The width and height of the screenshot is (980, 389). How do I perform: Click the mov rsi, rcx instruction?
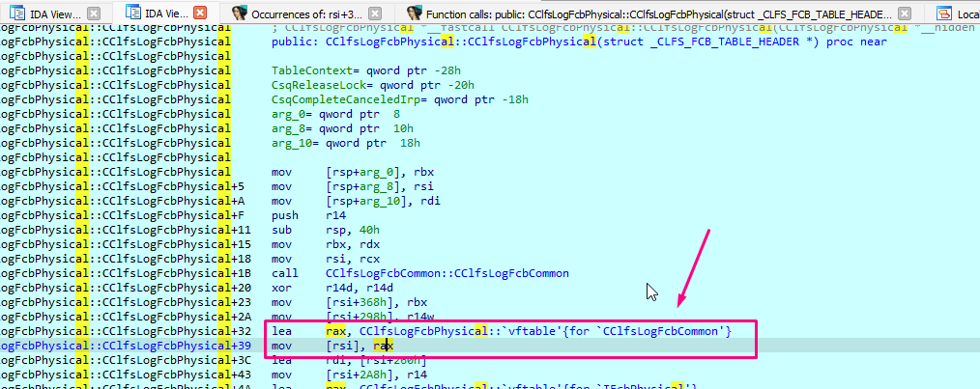[x=322, y=259]
